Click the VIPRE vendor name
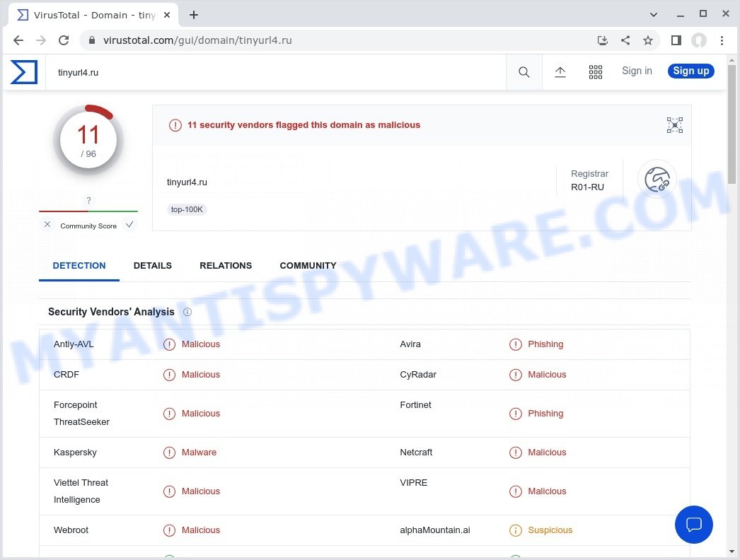740x560 pixels. tap(413, 483)
